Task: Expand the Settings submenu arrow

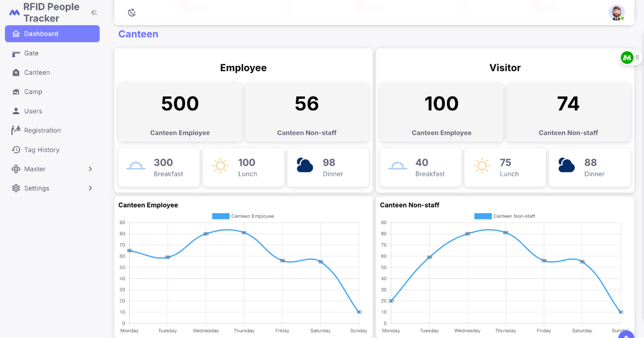Action: [x=90, y=188]
